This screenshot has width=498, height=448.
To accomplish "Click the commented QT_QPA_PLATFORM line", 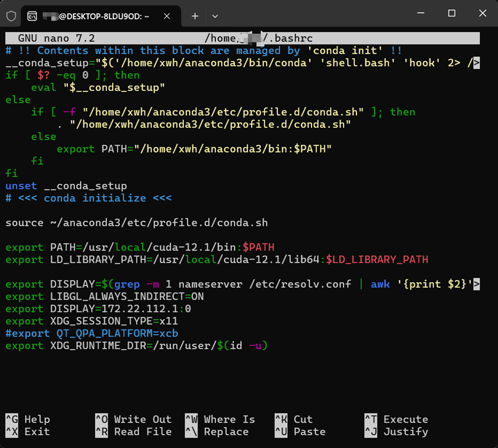I will click(x=91, y=333).
